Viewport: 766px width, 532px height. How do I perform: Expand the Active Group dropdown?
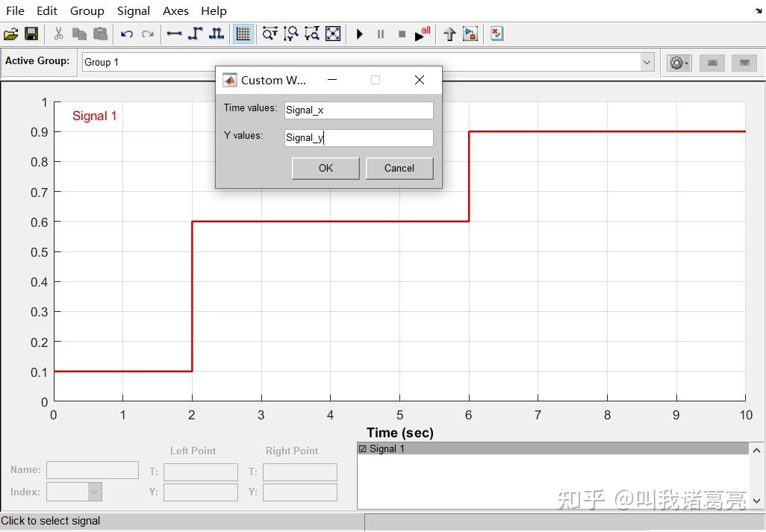click(647, 62)
